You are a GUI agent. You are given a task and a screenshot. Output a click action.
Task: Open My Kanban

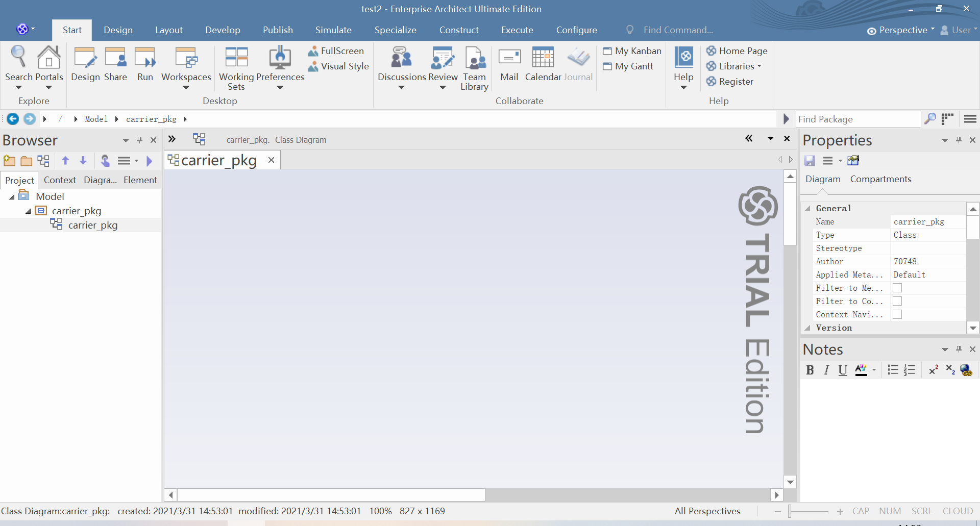(x=632, y=51)
